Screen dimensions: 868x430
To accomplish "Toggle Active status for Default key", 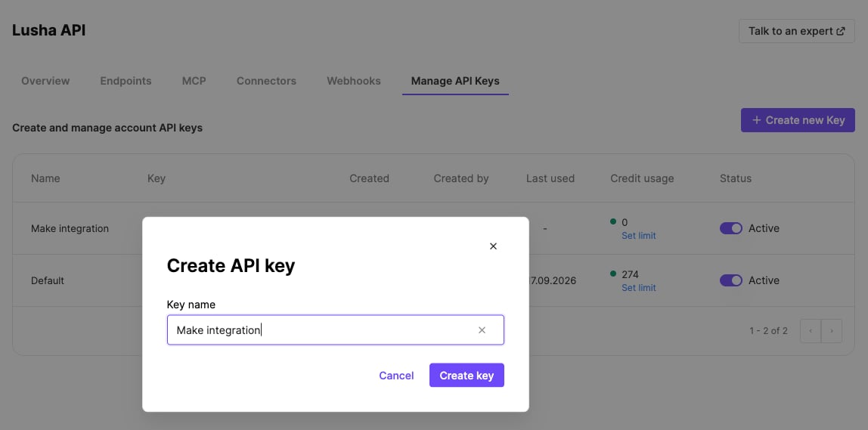I will point(730,280).
